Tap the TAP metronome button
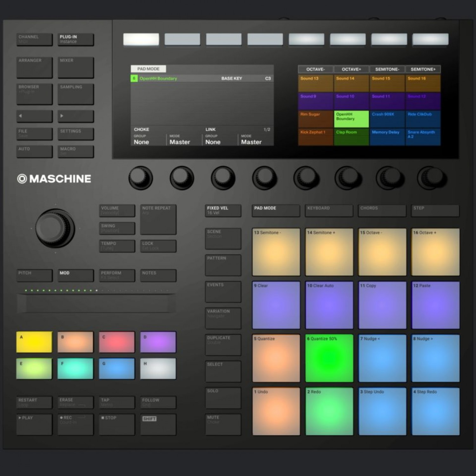The height and width of the screenshot is (476, 476). tap(116, 402)
